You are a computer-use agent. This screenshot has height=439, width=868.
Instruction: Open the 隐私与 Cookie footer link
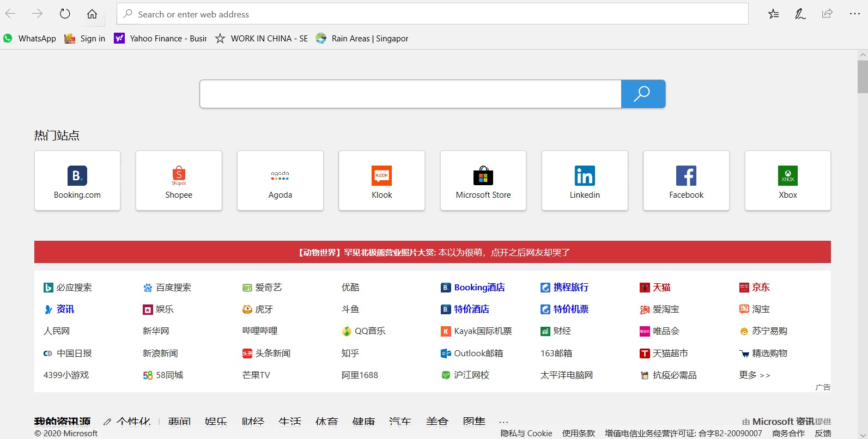pyautogui.click(x=526, y=434)
